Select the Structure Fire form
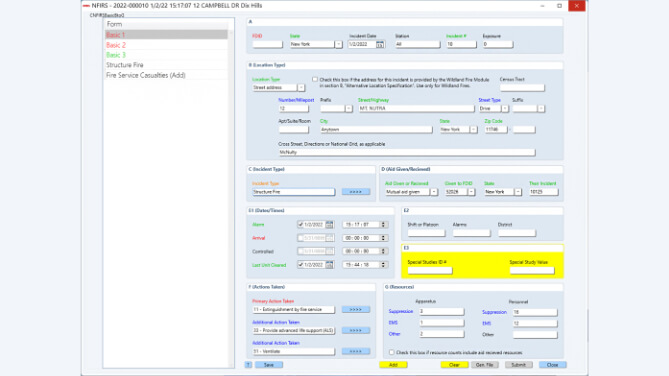 [166, 65]
